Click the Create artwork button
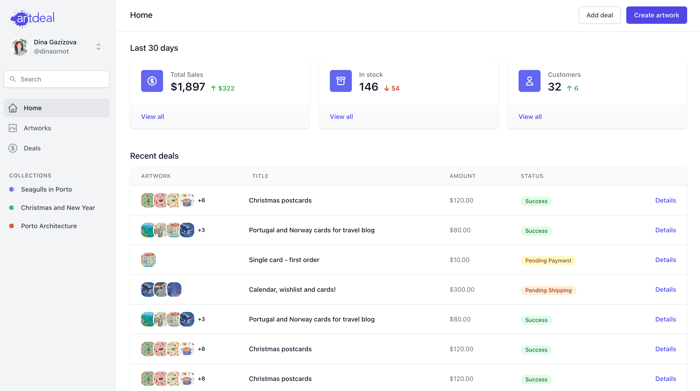This screenshot has width=700, height=391. 656,15
